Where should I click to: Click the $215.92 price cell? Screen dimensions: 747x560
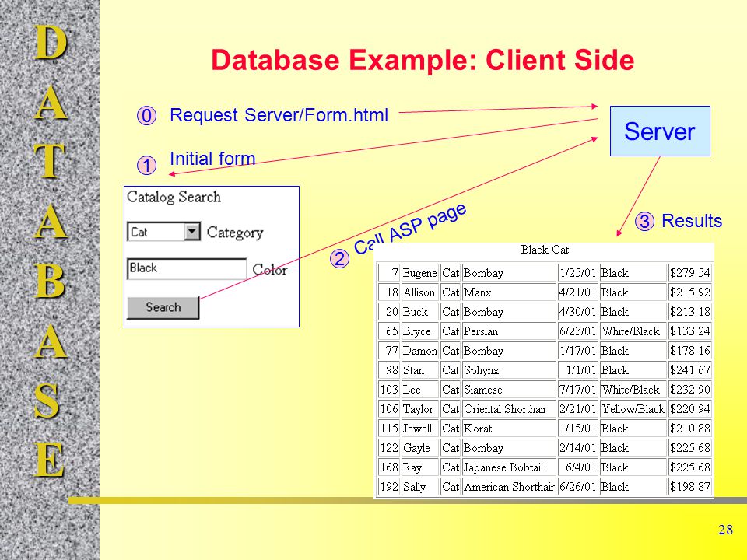pyautogui.click(x=690, y=292)
